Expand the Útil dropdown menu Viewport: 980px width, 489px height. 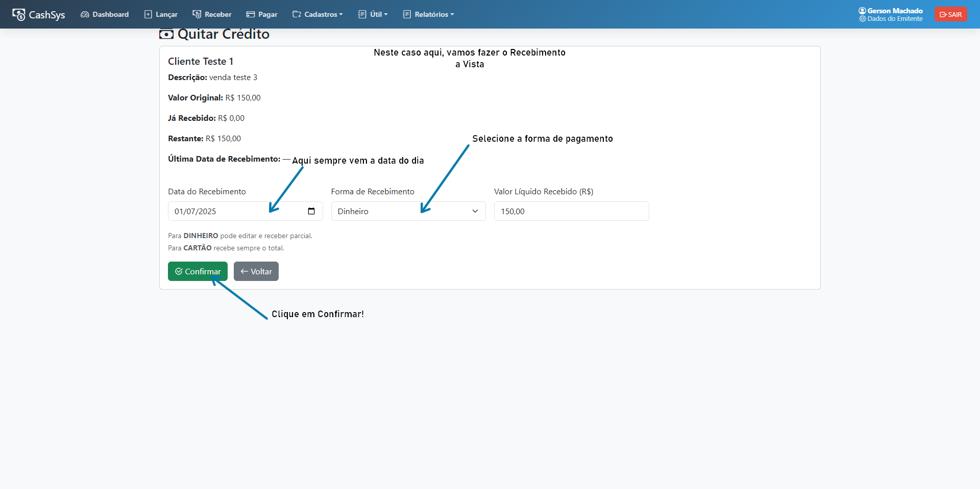point(373,14)
